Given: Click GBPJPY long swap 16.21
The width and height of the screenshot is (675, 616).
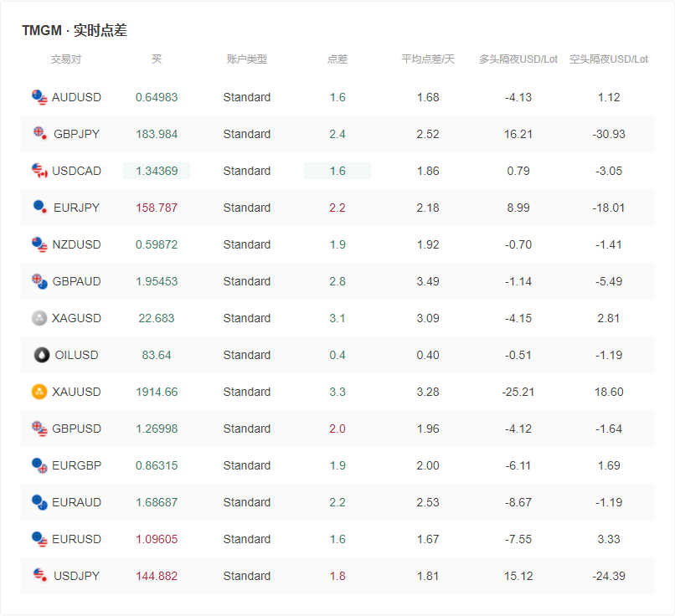Looking at the screenshot, I should 518,134.
